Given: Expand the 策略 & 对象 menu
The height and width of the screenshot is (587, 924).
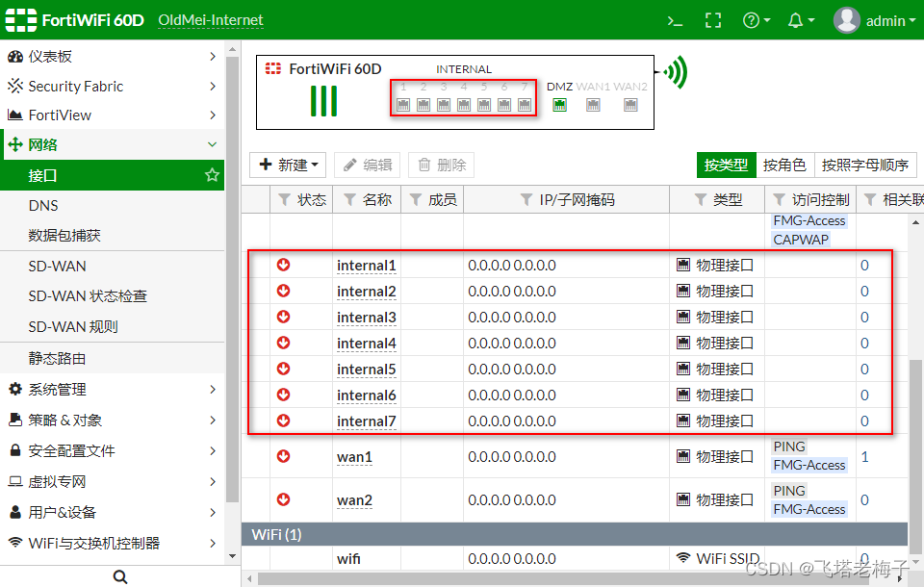Looking at the screenshot, I should click(112, 421).
